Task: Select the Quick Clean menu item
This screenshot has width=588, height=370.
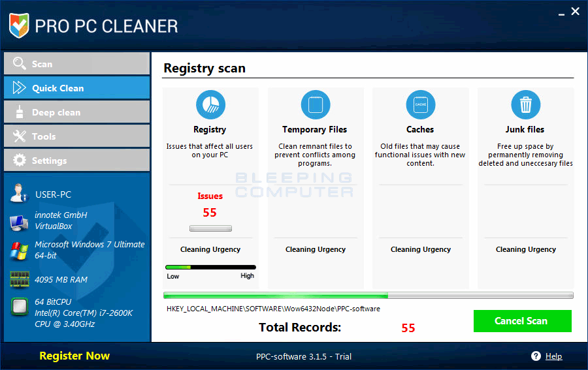Action: (77, 87)
